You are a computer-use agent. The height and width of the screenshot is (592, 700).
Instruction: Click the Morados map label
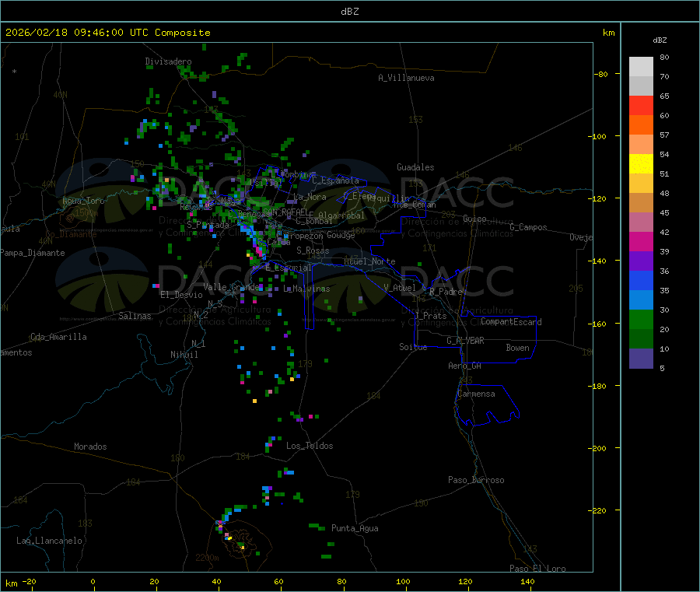click(x=90, y=447)
